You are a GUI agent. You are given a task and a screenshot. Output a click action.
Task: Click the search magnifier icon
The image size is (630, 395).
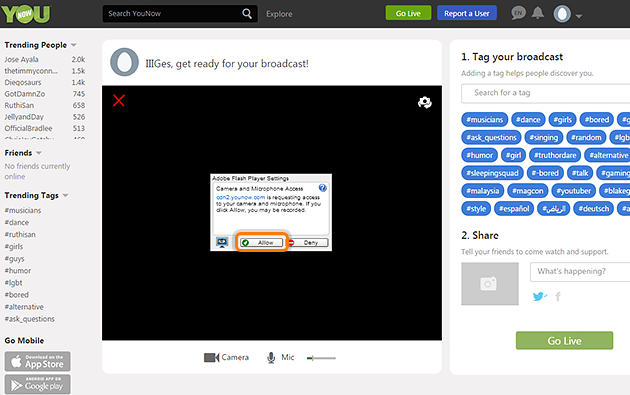[x=247, y=14]
